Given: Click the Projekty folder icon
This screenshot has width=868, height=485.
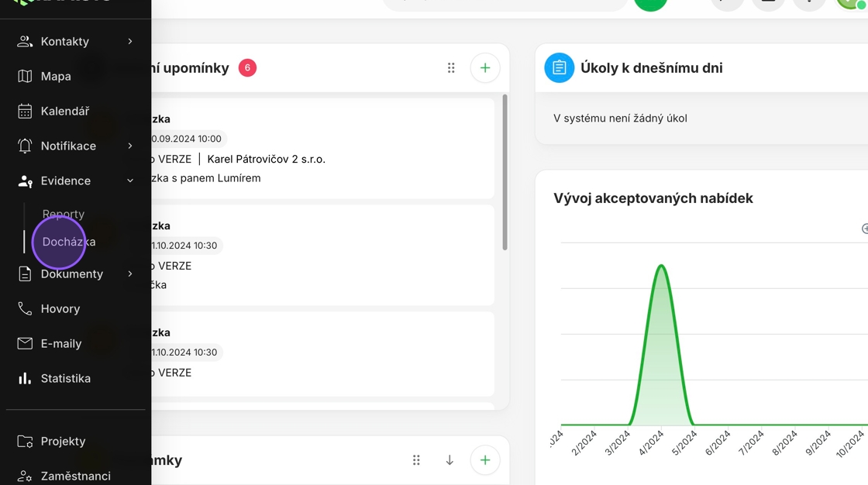Looking at the screenshot, I should tap(25, 441).
